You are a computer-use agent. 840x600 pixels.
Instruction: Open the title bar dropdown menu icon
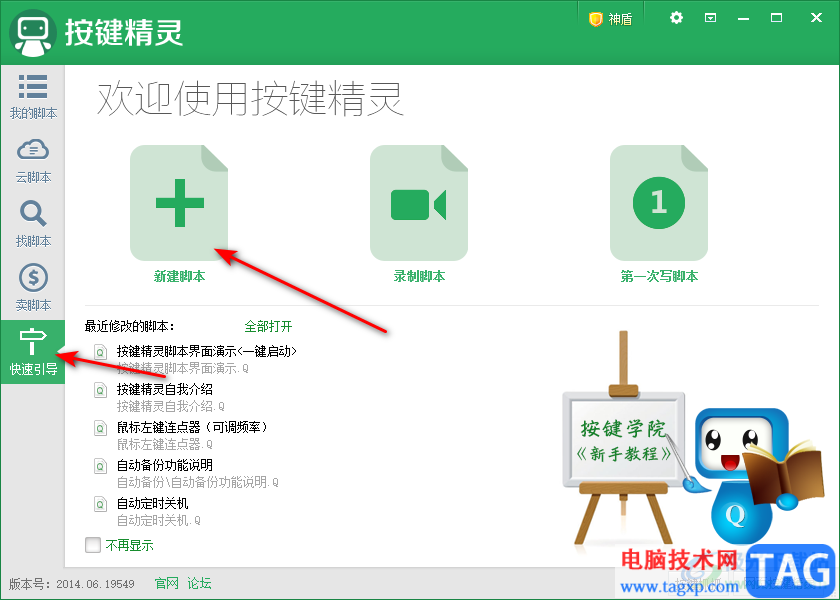710,18
